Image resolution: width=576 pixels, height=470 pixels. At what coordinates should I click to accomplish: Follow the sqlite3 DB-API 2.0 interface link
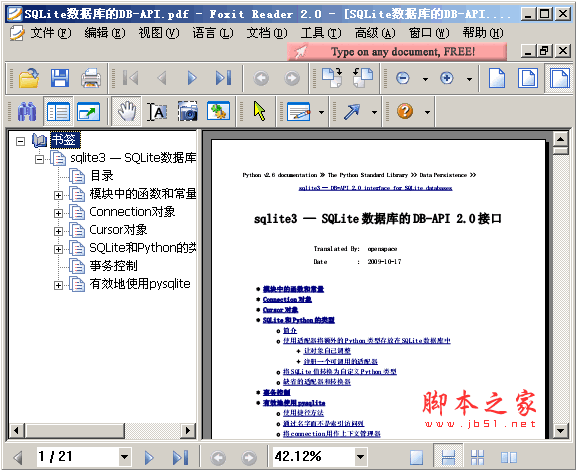(x=375, y=188)
